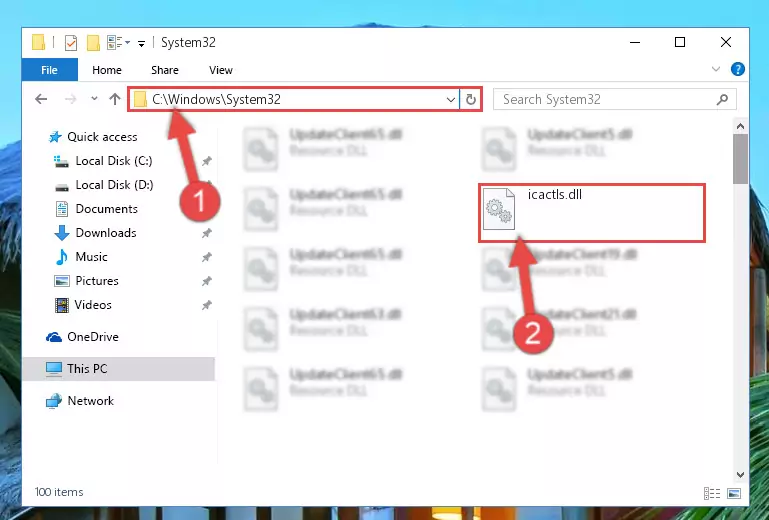The width and height of the screenshot is (769, 520).
Task: Open the recent locations dropdown
Action: pos(94,99)
